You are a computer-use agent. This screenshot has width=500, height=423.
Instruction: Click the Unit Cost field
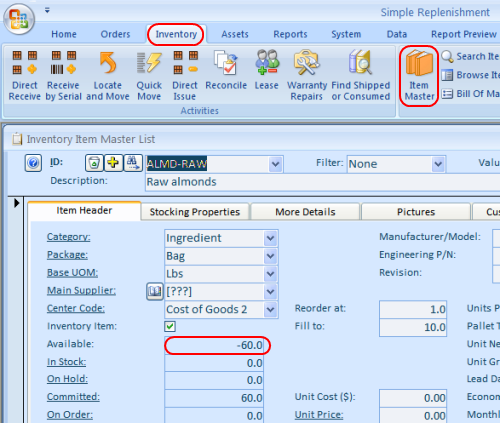pyautogui.click(x=413, y=398)
